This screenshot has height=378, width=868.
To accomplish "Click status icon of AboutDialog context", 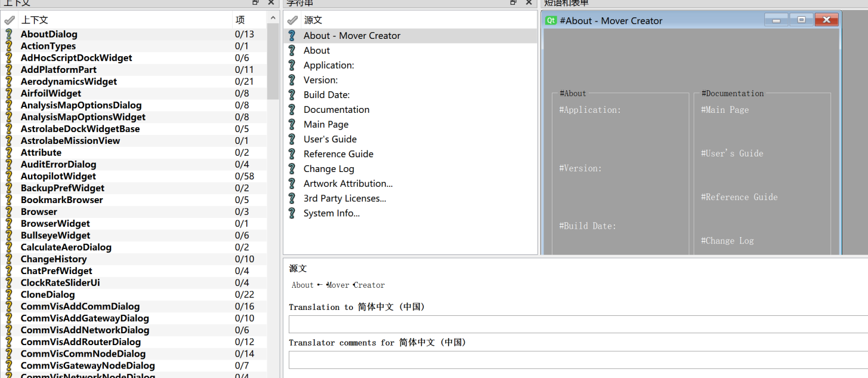I will pyautogui.click(x=9, y=34).
